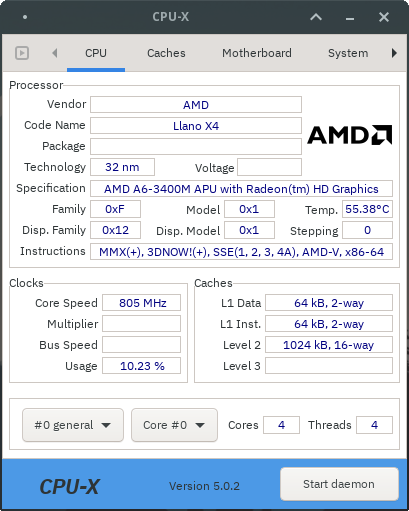Click the right tab scroll arrow
The image size is (409, 511).
(x=394, y=53)
